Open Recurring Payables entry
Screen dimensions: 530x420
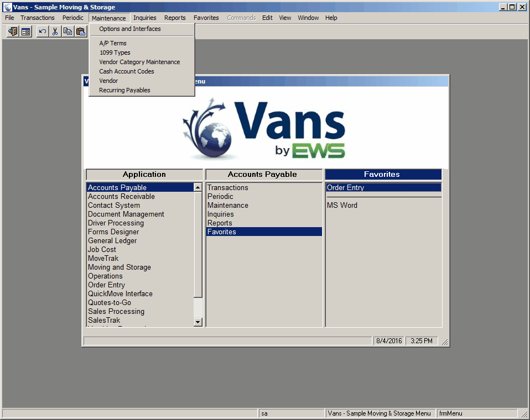(142, 90)
